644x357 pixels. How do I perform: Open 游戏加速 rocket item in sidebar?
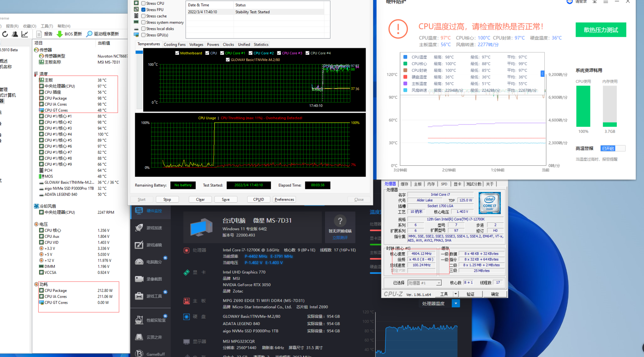pos(150,228)
